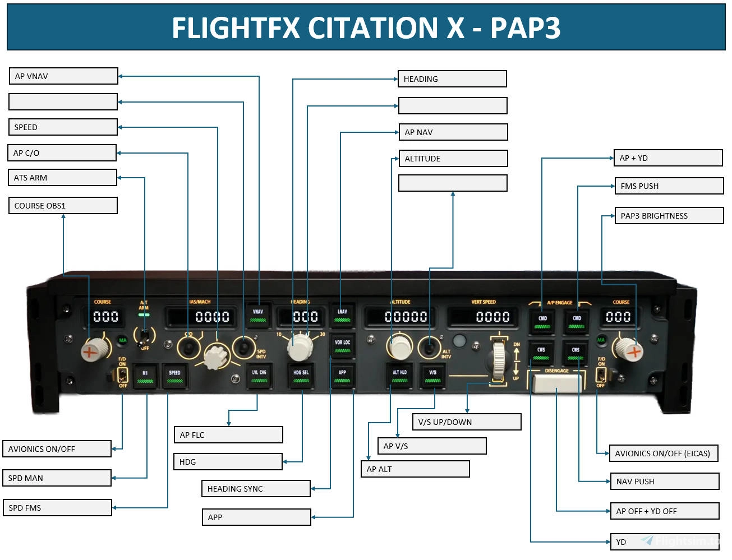The image size is (732, 560).
Task: Roll the vertical speed thumbwheel
Action: click(498, 358)
